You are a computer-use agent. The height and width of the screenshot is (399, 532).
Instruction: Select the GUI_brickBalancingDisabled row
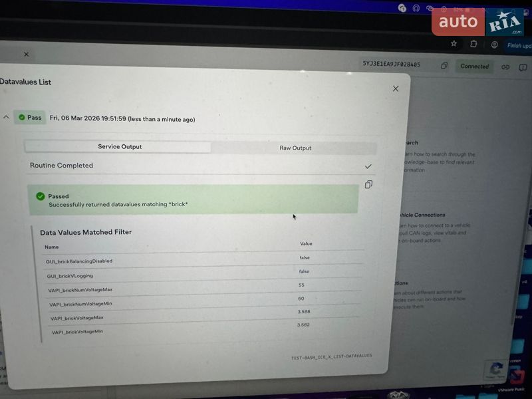[79, 261]
